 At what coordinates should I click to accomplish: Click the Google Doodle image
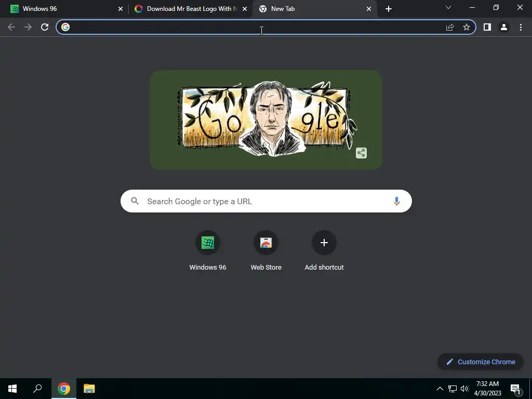coord(266,119)
